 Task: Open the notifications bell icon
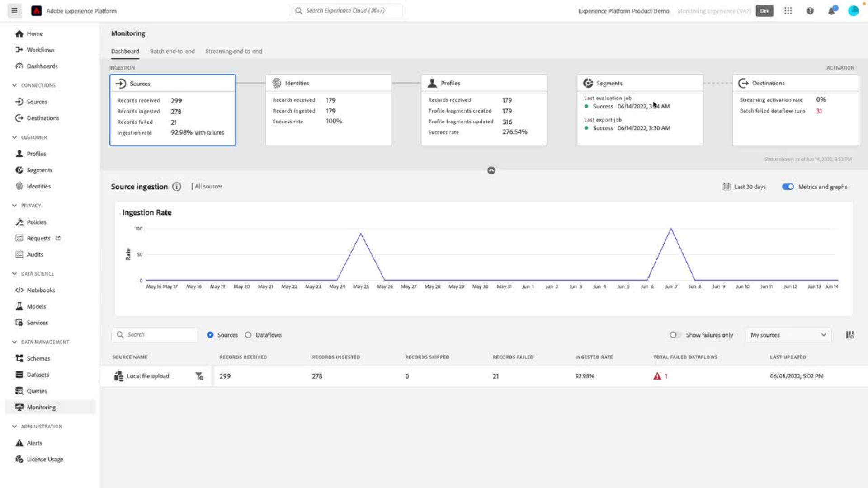click(831, 11)
